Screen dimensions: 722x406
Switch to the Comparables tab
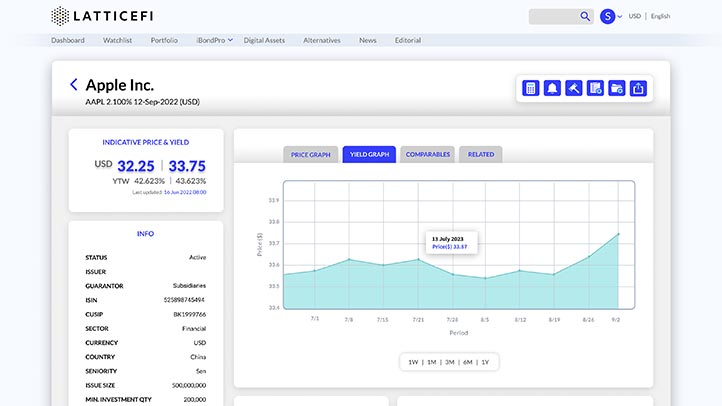(x=428, y=155)
